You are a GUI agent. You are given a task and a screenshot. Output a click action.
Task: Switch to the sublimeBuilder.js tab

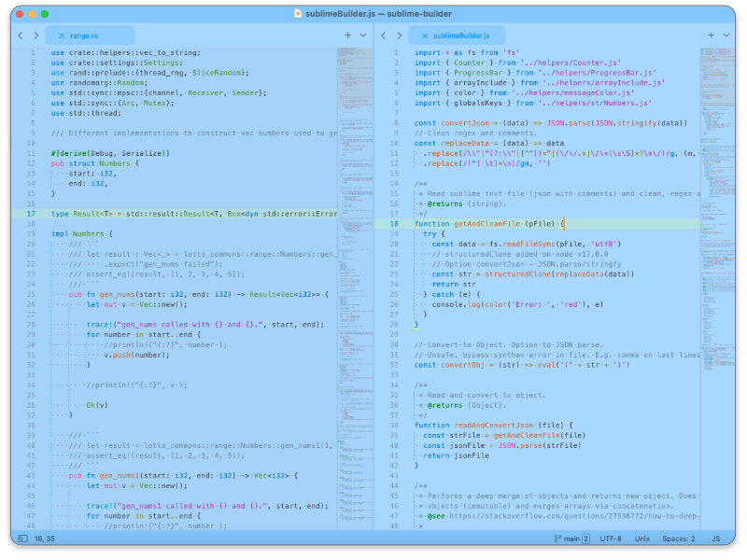click(x=457, y=35)
